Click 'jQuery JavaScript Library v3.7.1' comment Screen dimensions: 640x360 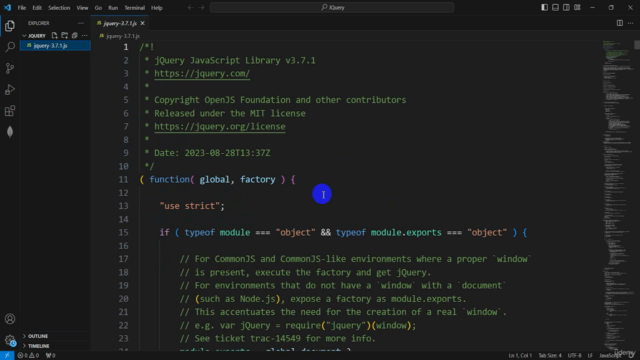coord(235,60)
